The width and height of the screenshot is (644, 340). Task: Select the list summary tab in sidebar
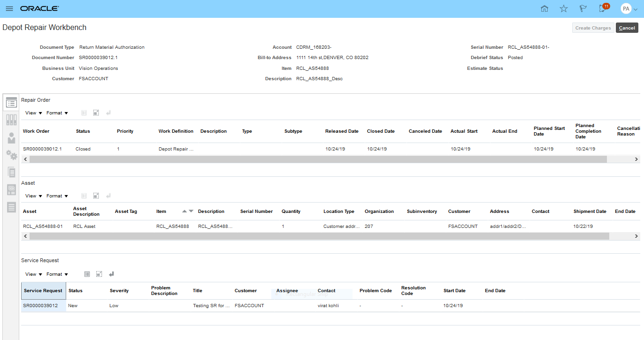click(x=12, y=103)
